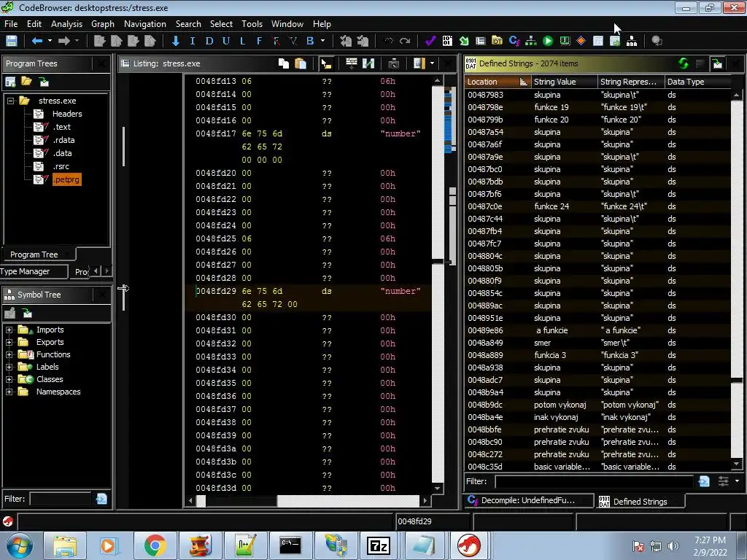Toggle the mouse hover mode icon in Listing
Viewport: 747px width, 560px height.
326,63
